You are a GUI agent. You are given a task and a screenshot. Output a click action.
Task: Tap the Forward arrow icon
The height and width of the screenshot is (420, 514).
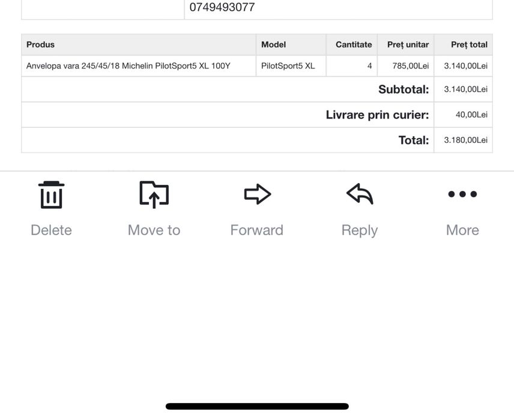pyautogui.click(x=258, y=194)
